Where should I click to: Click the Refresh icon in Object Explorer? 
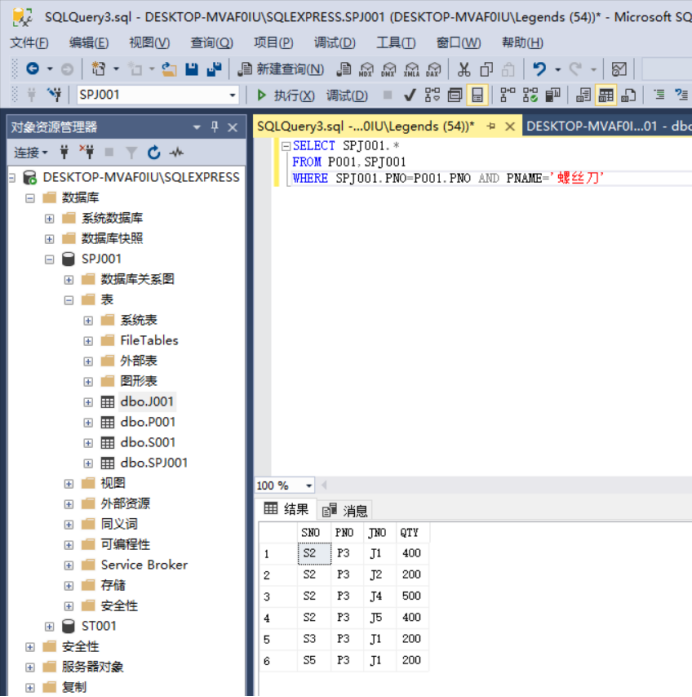[x=154, y=152]
